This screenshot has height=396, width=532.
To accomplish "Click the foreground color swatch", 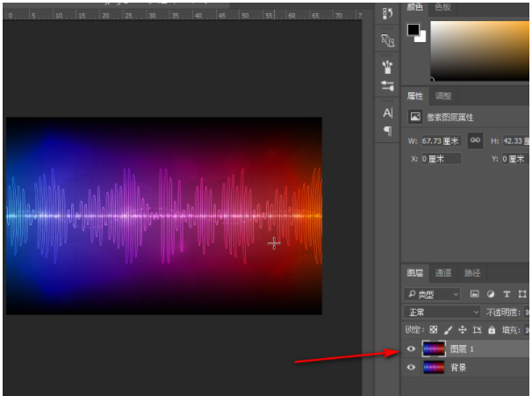I will point(413,31).
